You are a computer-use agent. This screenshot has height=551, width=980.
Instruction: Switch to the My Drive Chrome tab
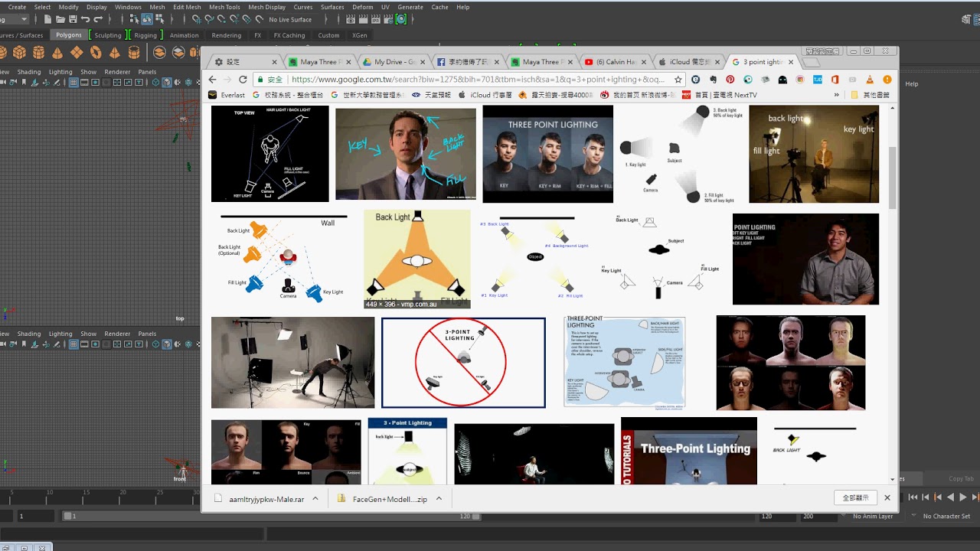[396, 62]
